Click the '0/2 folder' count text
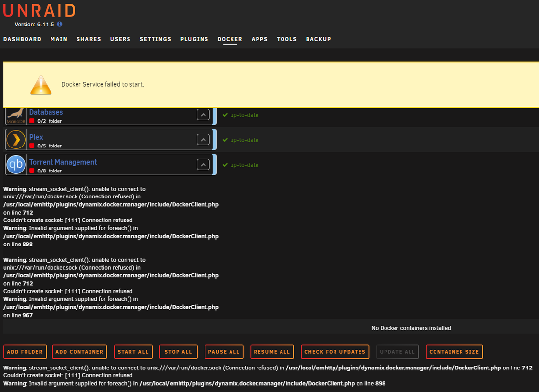 pos(50,121)
